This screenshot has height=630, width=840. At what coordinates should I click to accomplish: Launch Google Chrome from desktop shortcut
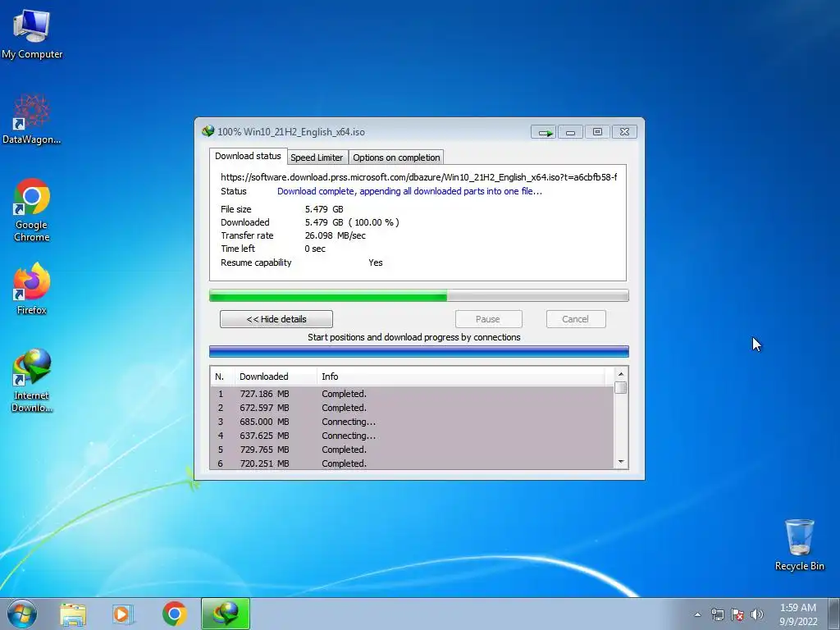pos(32,209)
